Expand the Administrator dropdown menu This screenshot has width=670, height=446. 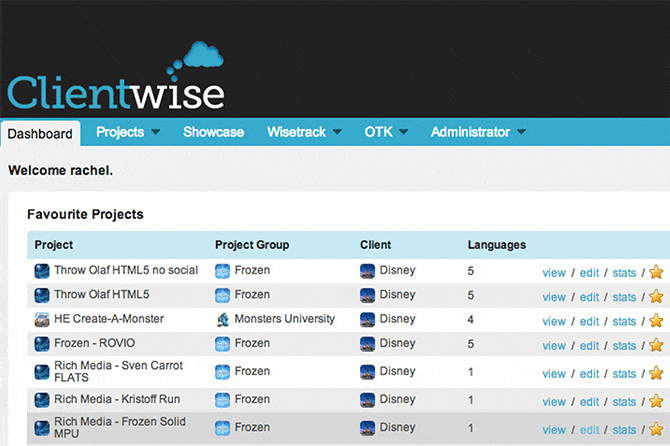tap(478, 132)
